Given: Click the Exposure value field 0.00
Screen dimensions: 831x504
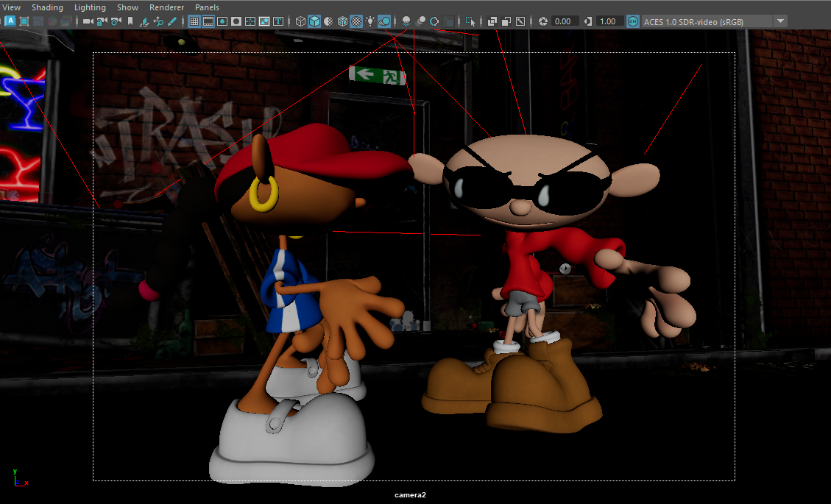Looking at the screenshot, I should click(565, 21).
